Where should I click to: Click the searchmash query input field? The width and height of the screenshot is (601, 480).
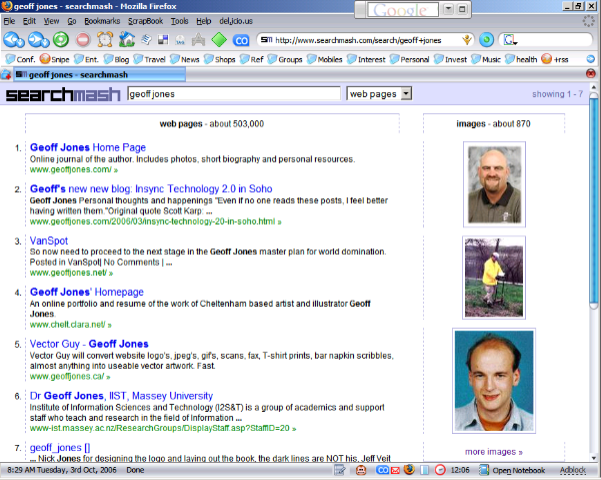tap(234, 94)
